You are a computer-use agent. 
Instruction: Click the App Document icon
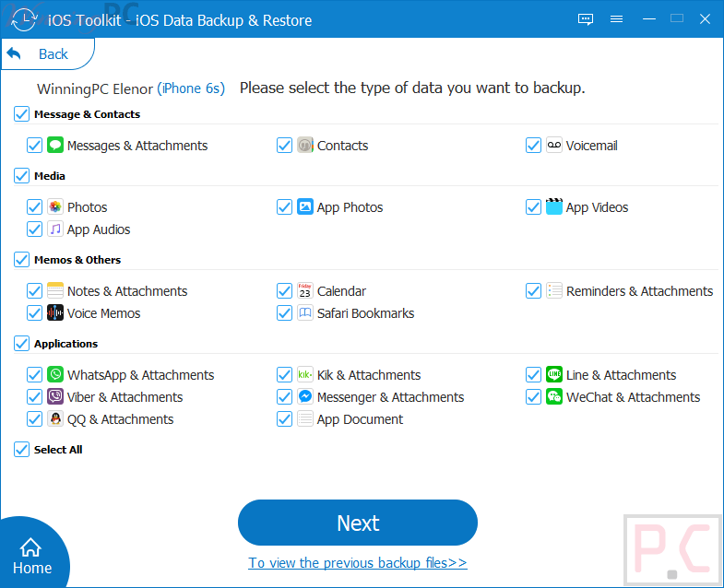305,418
